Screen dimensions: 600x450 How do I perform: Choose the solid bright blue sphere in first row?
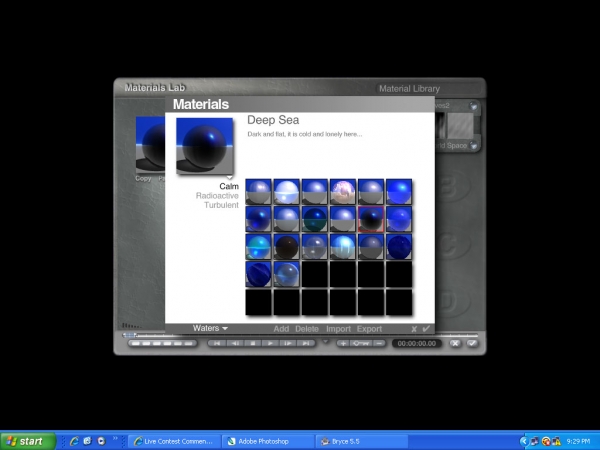[399, 192]
